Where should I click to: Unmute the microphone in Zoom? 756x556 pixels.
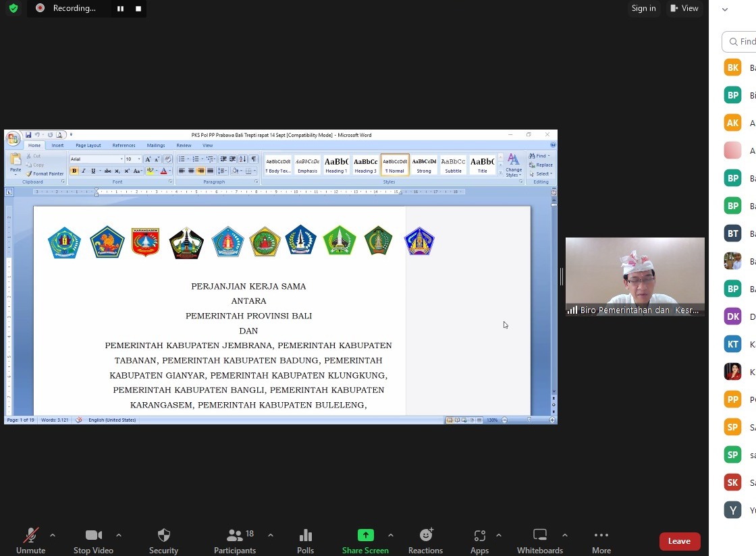pos(31,540)
